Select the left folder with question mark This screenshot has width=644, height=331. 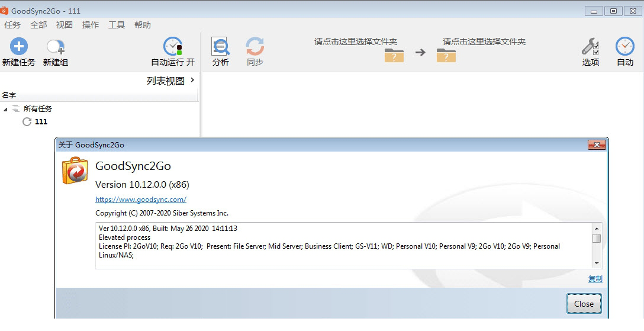(x=394, y=56)
